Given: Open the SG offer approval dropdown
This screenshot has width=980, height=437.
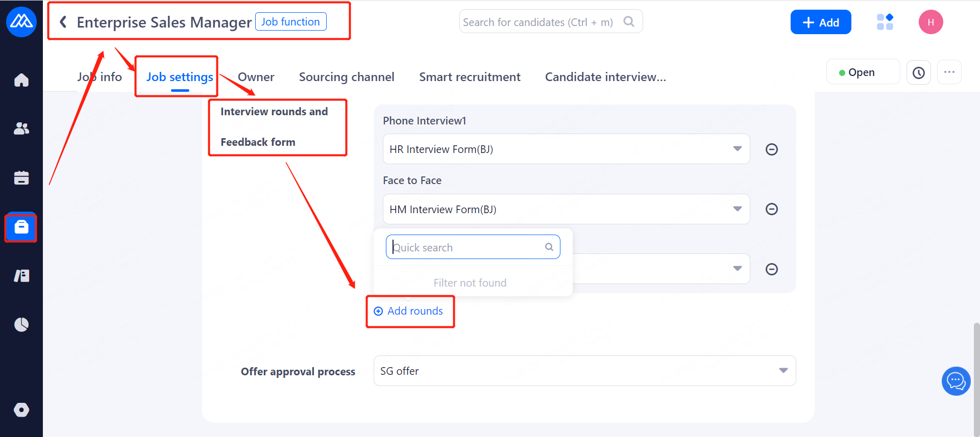Looking at the screenshot, I should click(x=783, y=371).
